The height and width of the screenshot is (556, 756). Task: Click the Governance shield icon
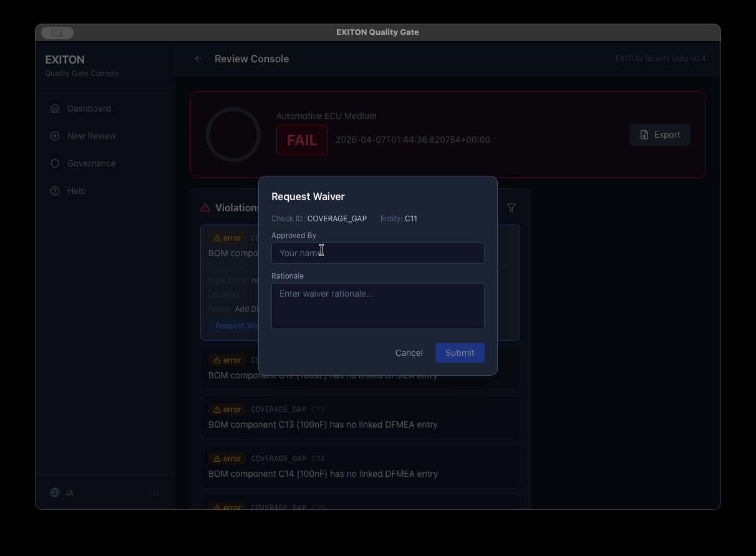point(55,163)
